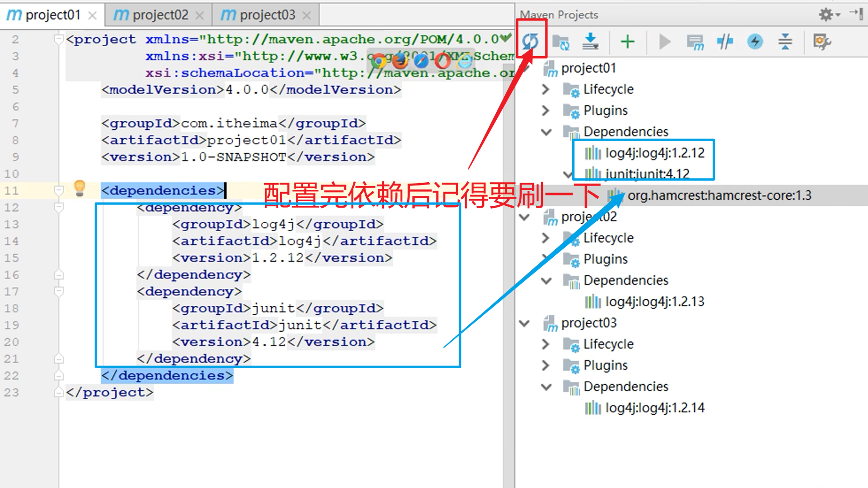
Task: Close the project01 tab
Action: pos(93,16)
